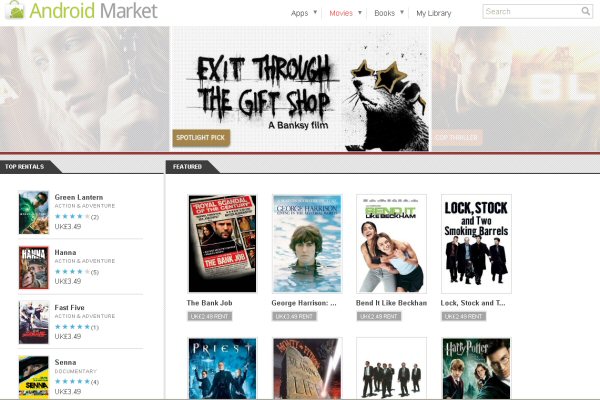
Task: Rent George Harrison for UK£3.49
Action: [294, 317]
